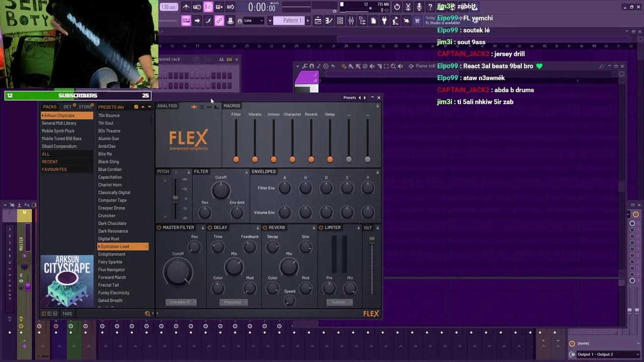Open the Piano roll view icon in toolbar
Screen dimensions: 644x362
point(329,21)
